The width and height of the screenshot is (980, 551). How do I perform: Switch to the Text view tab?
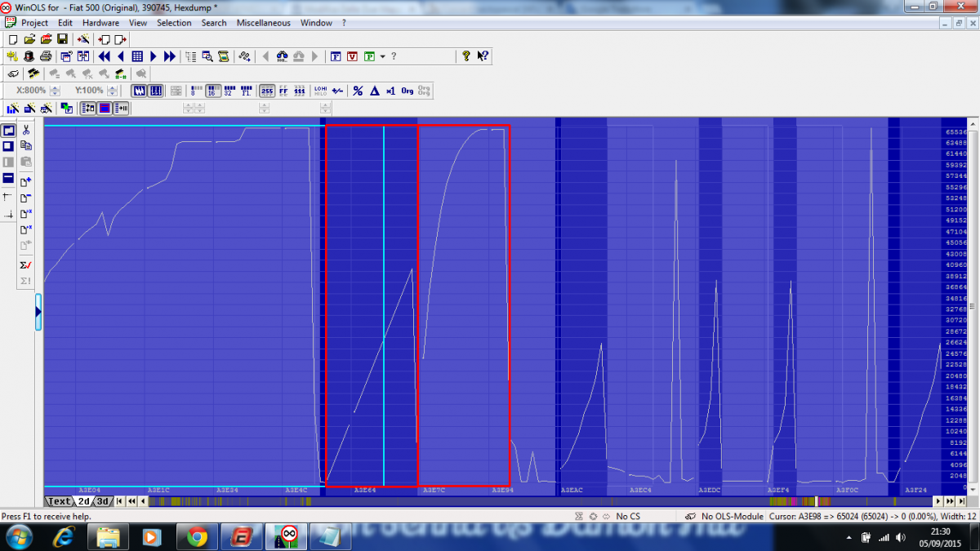(59, 501)
